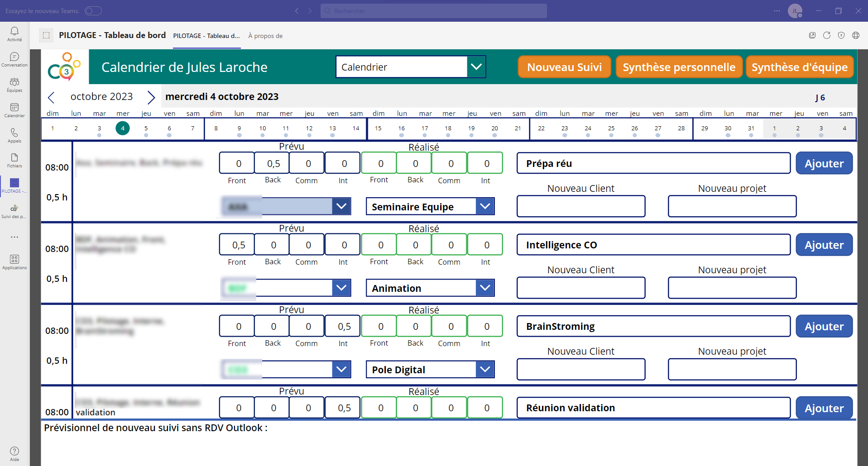Expand the Seminaire Equipe dropdown
The image size is (868, 466).
[485, 206]
